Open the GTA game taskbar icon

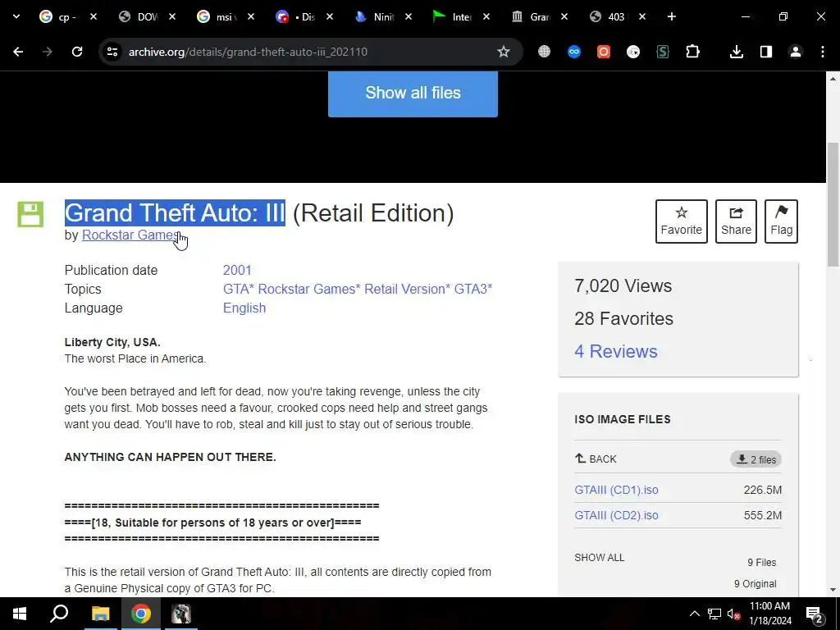coord(181,614)
